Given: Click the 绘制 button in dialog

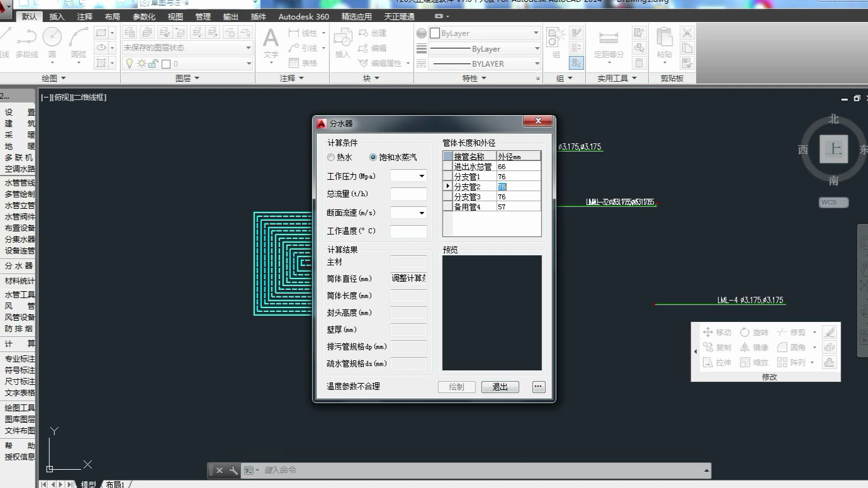Looking at the screenshot, I should tap(456, 387).
